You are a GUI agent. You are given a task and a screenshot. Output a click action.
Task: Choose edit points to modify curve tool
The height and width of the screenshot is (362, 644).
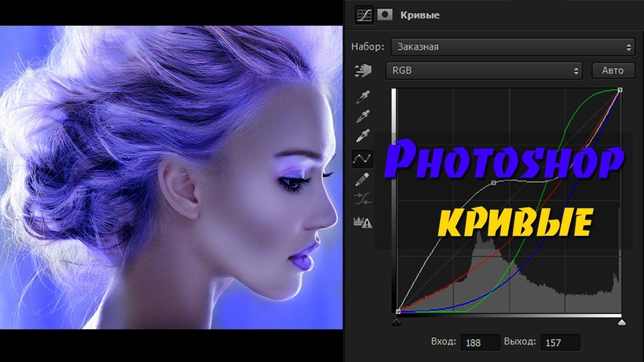(x=363, y=159)
